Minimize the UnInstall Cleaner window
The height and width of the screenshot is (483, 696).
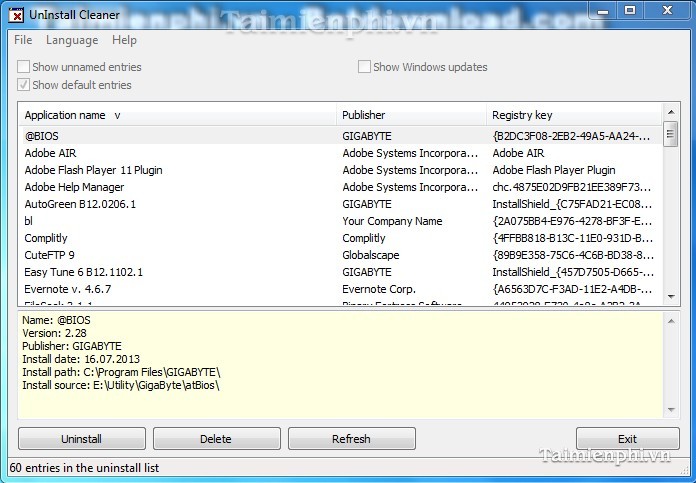(x=602, y=11)
